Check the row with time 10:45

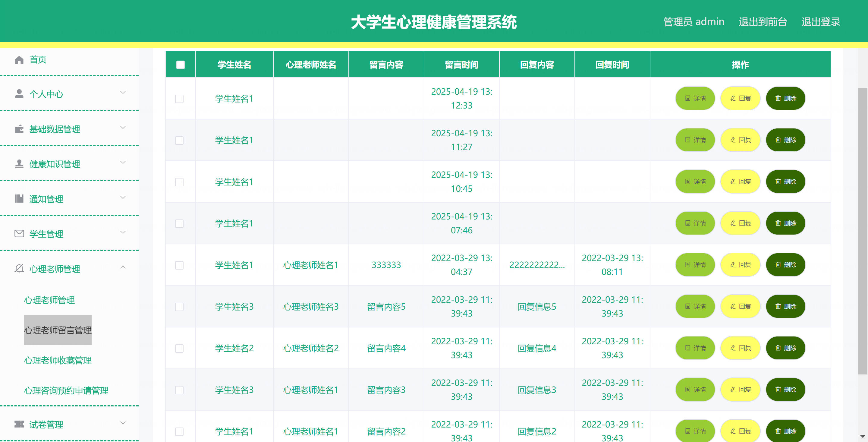179,182
